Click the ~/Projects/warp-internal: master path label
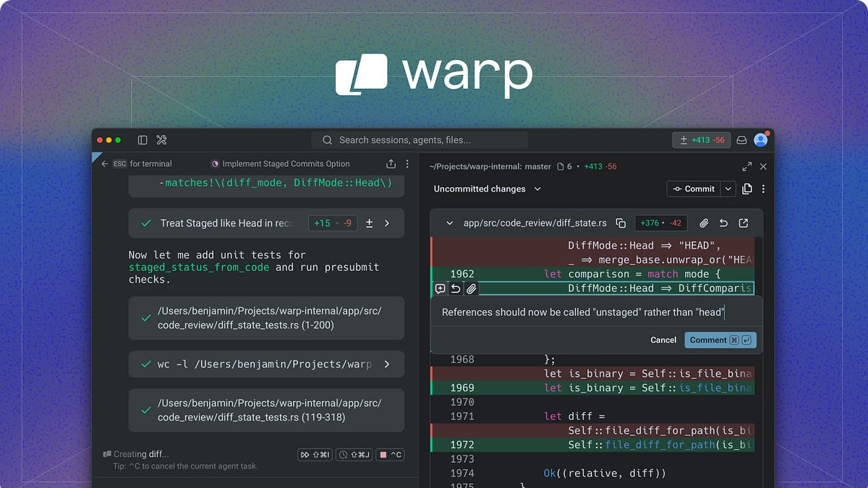This screenshot has height=488, width=868. pos(490,166)
